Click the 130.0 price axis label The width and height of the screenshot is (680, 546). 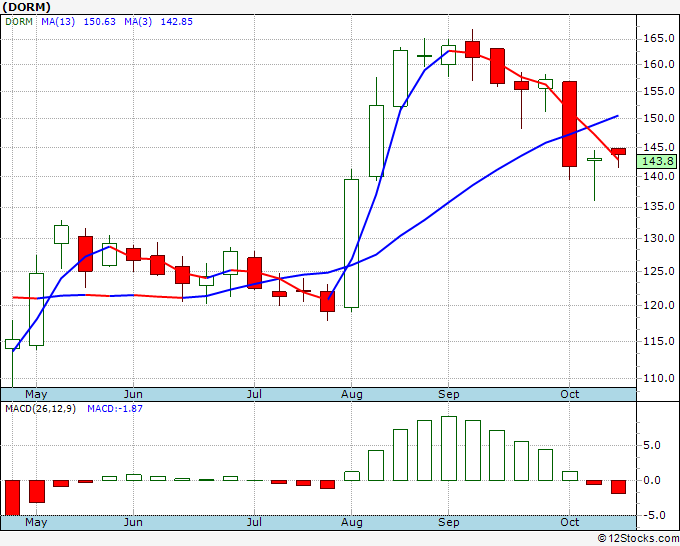pyautogui.click(x=658, y=239)
